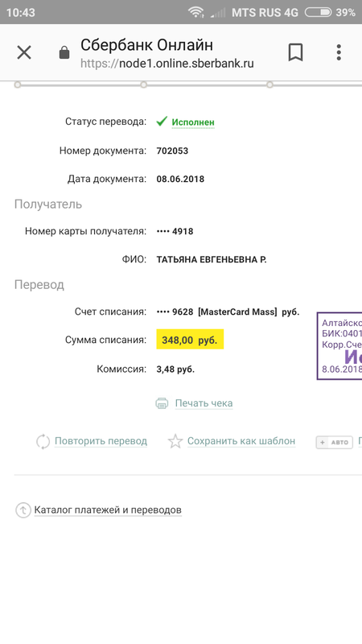This screenshot has height=644, width=362.
Task: Select Повторить перевод link
Action: [101, 441]
